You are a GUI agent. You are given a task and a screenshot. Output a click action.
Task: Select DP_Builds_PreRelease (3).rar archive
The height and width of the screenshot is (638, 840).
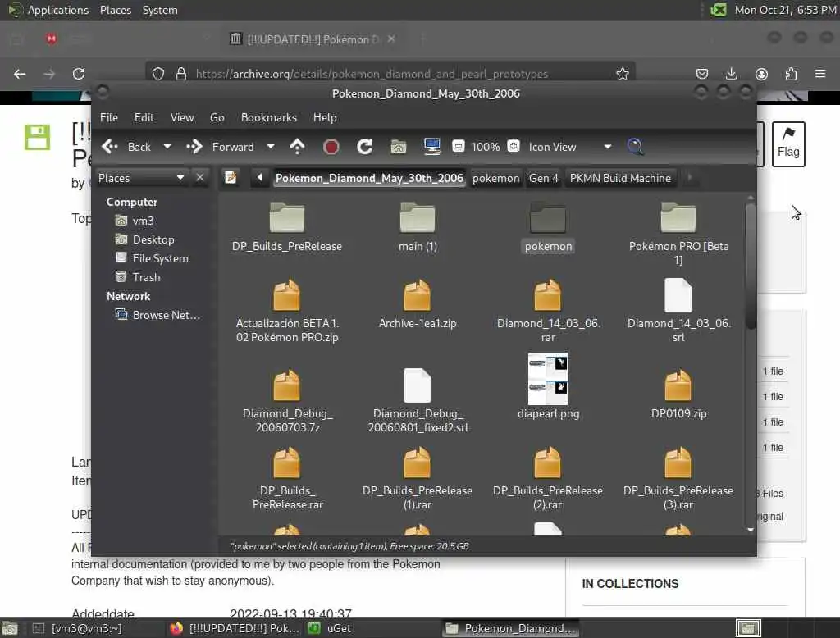tap(678, 478)
